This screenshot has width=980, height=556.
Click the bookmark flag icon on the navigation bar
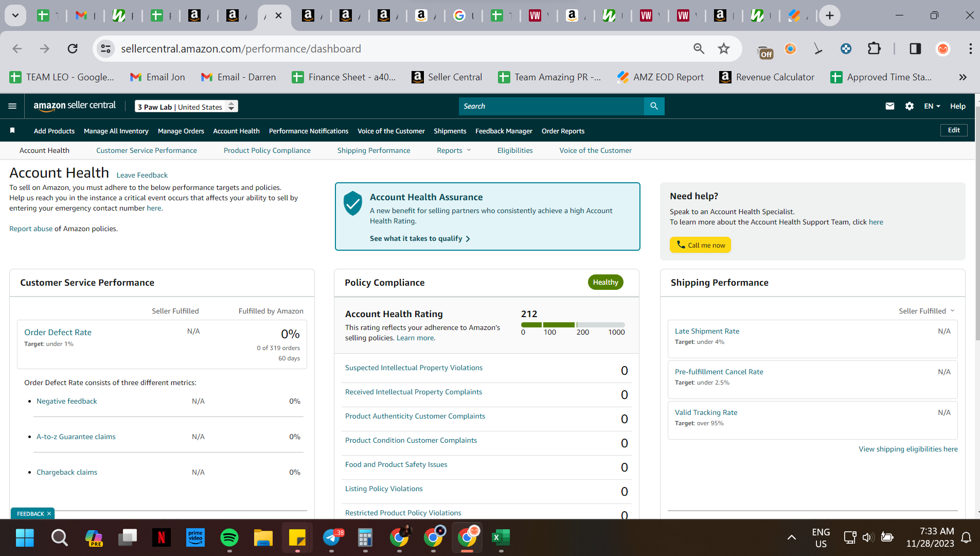click(12, 131)
